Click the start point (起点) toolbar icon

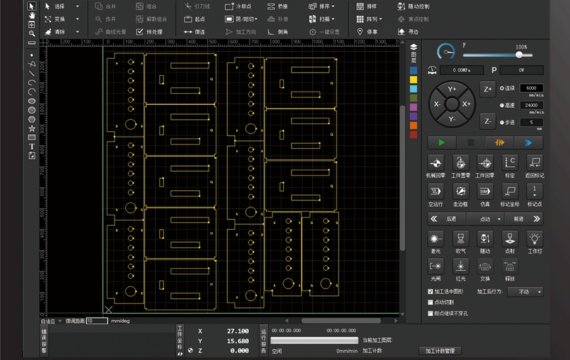(188, 19)
